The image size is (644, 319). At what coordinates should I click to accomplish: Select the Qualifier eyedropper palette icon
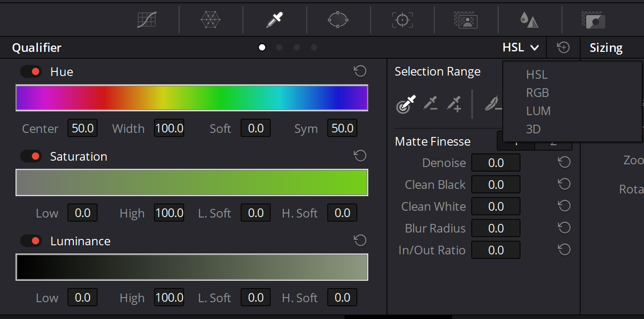274,20
